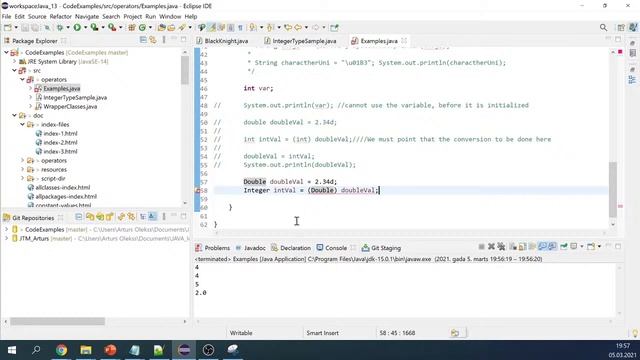Open the Open Console dropdown

[x=599, y=247]
